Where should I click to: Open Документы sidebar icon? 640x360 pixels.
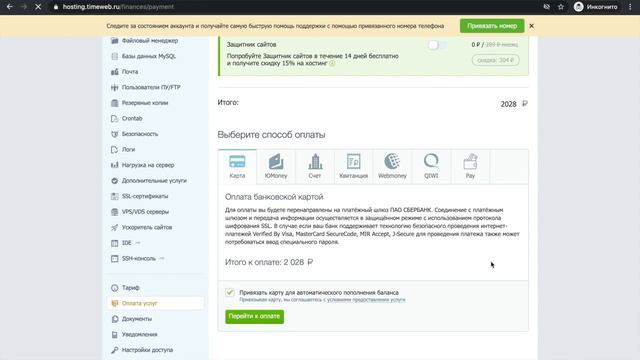point(115,319)
